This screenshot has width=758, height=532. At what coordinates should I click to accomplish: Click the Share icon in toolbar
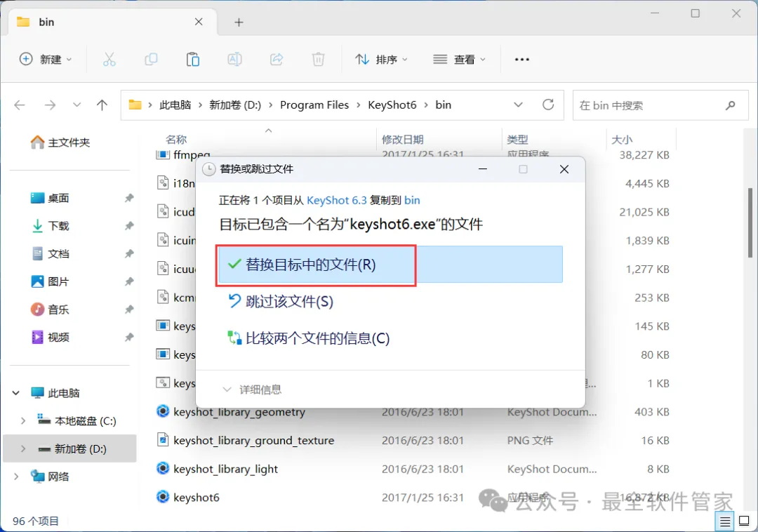pos(277,60)
